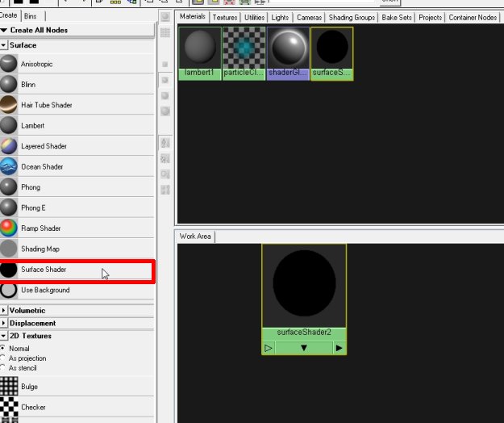Collapse the Surface section
504x423 pixels.
tap(3, 45)
